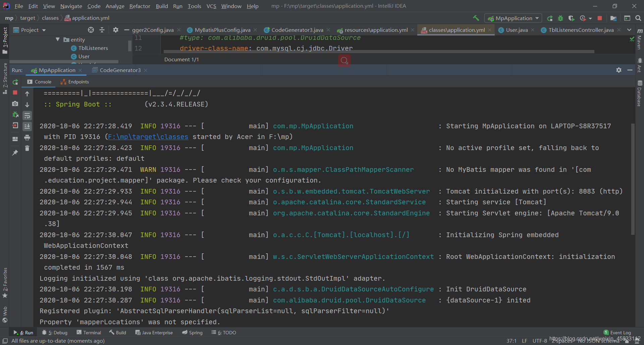Stop the process in the Run panel
The width and height of the screenshot is (644, 345).
click(15, 92)
